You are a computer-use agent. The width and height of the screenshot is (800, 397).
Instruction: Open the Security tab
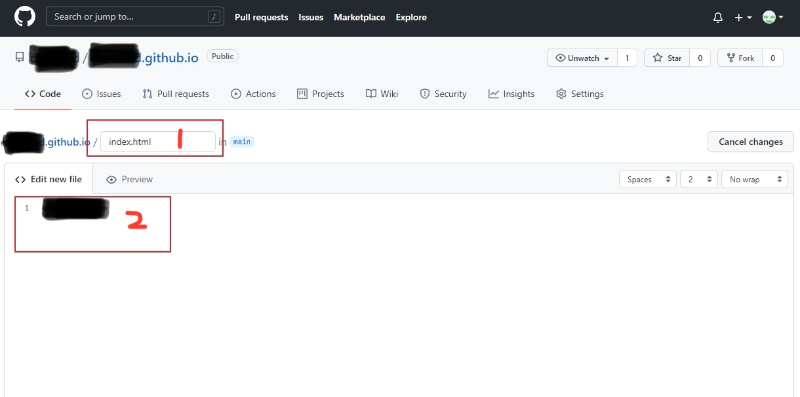point(443,94)
